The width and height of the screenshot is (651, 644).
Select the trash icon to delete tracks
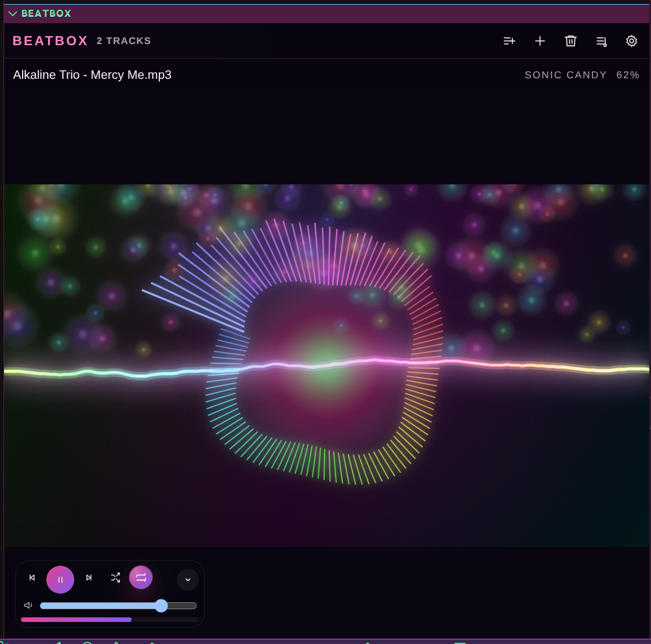coord(570,41)
